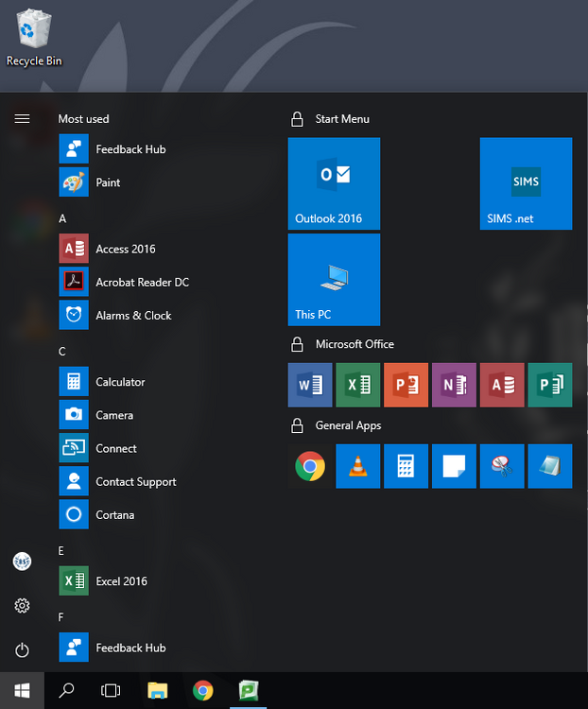Click the Windows Start button
This screenshot has height=709, width=588.
[22, 690]
